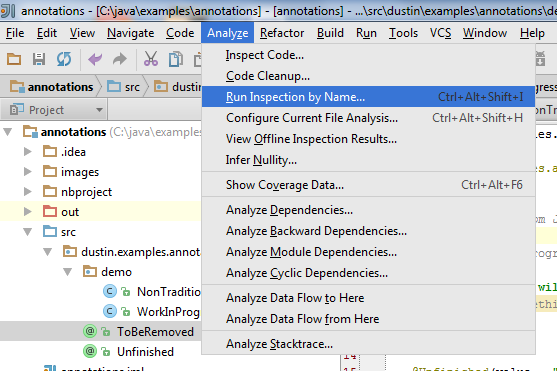Expand the images folder node

[28, 172]
